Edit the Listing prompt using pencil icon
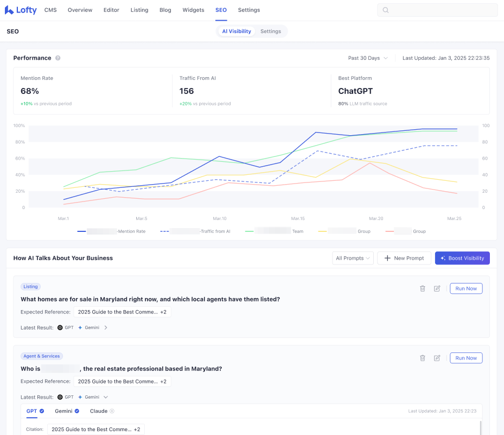Image resolution: width=504 pixels, height=435 pixels. [x=437, y=288]
